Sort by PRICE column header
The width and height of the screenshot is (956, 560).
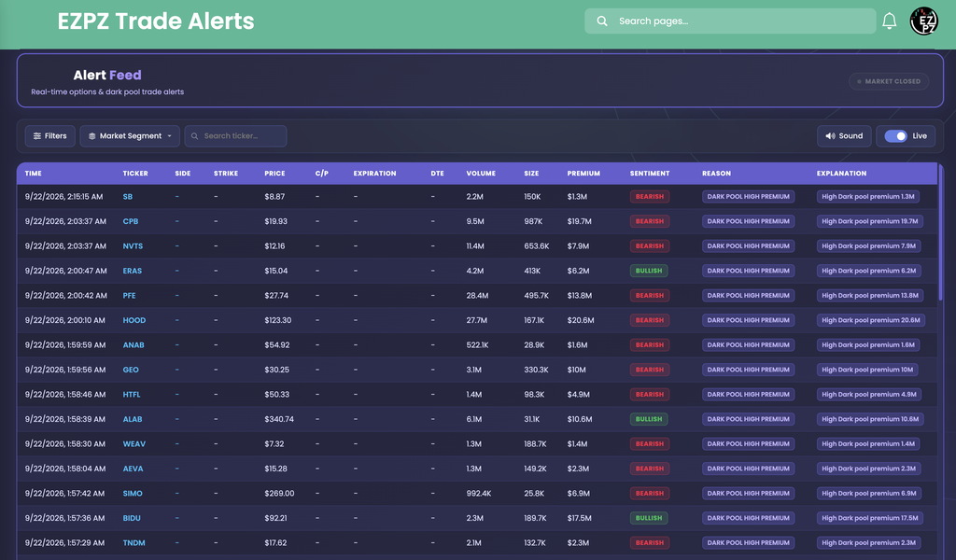click(x=274, y=174)
